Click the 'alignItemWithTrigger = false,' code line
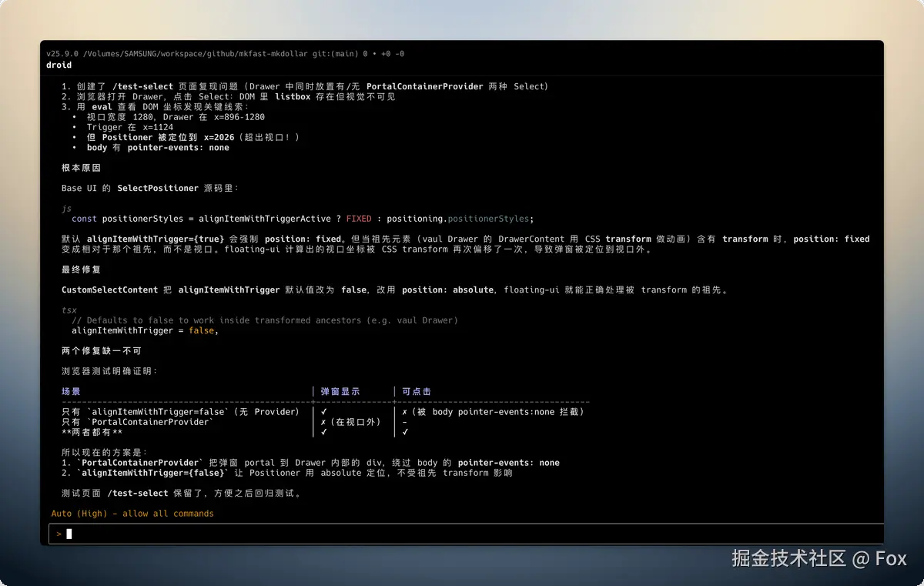Viewport: 924px width, 586px height. pyautogui.click(x=146, y=330)
